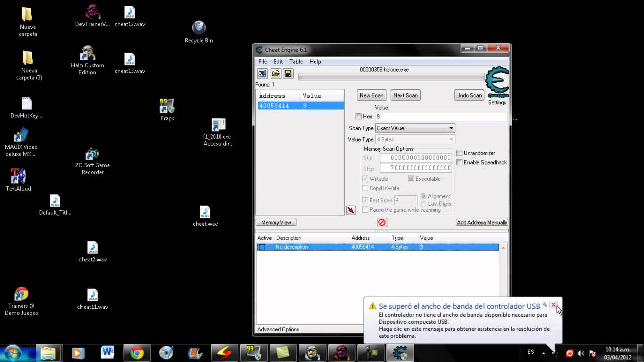
Task: Select Default_Titl wav file icon
Action: [55, 205]
